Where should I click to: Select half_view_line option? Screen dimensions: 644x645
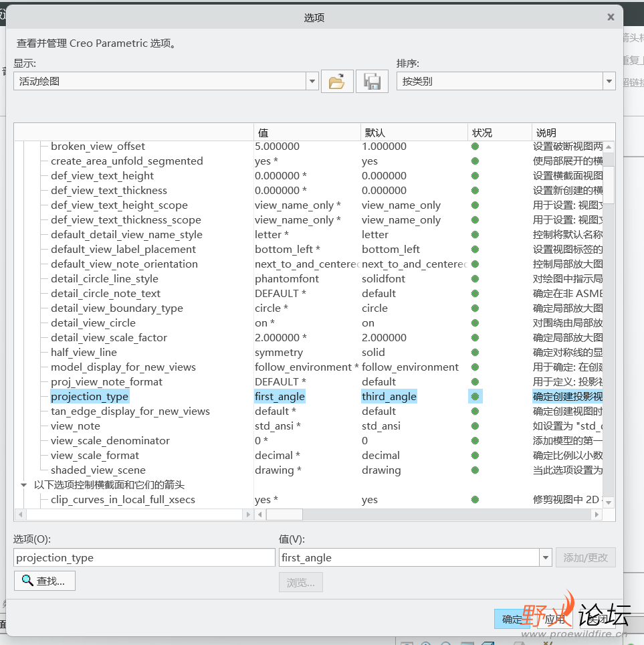[x=84, y=353]
